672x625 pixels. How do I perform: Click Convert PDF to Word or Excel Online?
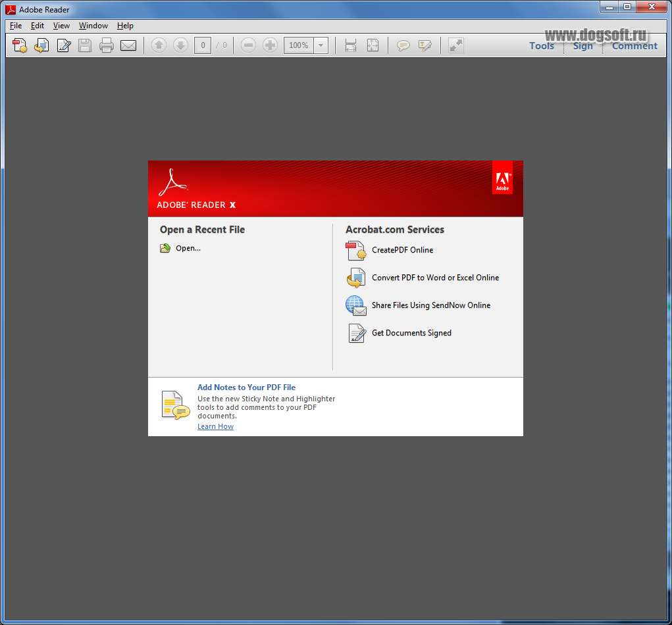pyautogui.click(x=436, y=278)
